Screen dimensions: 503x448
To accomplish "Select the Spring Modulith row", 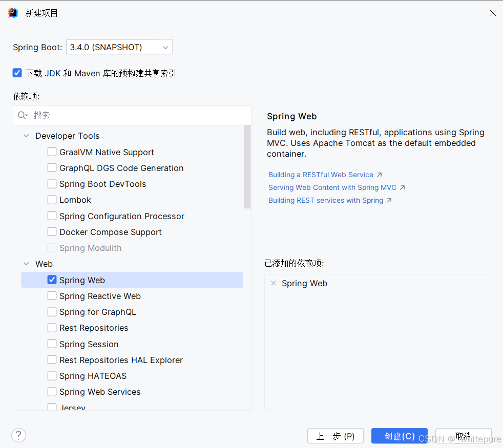I will (x=132, y=248).
